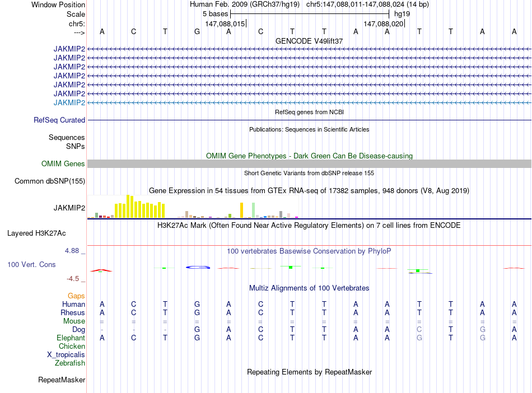The image size is (532, 393).
Task: Select the Zebrafish alignment row label
Action: (x=70, y=363)
